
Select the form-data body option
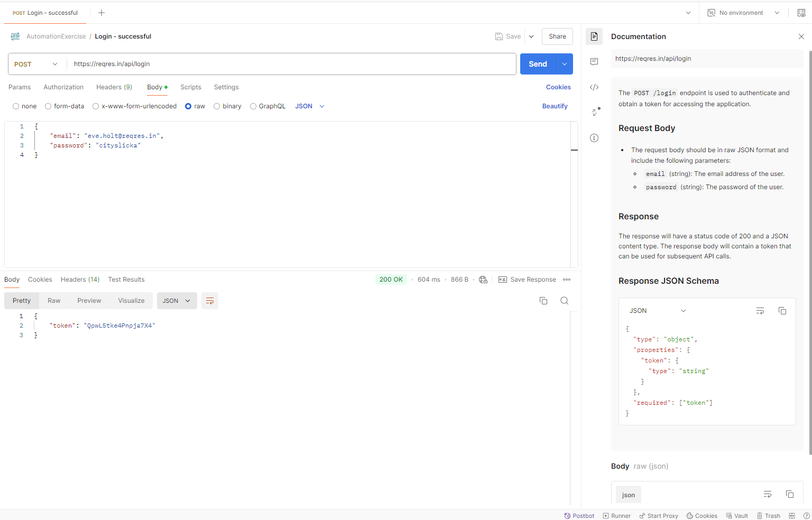pos(64,106)
